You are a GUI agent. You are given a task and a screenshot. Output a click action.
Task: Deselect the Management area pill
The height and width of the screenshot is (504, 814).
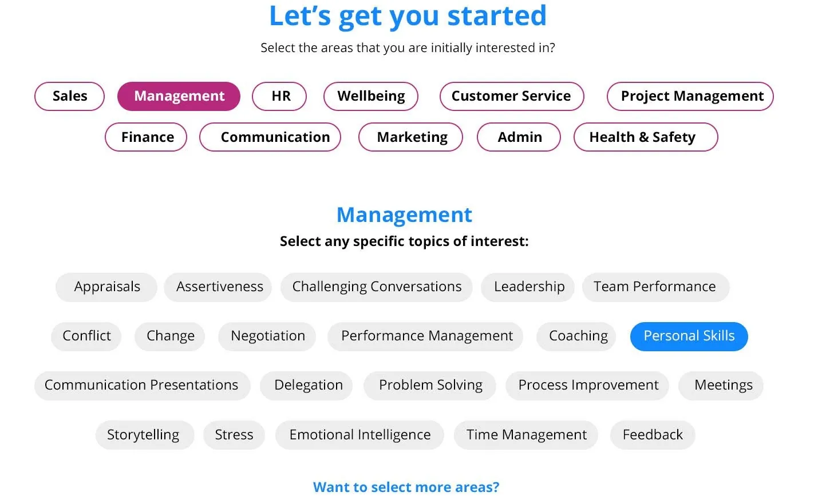pos(179,96)
